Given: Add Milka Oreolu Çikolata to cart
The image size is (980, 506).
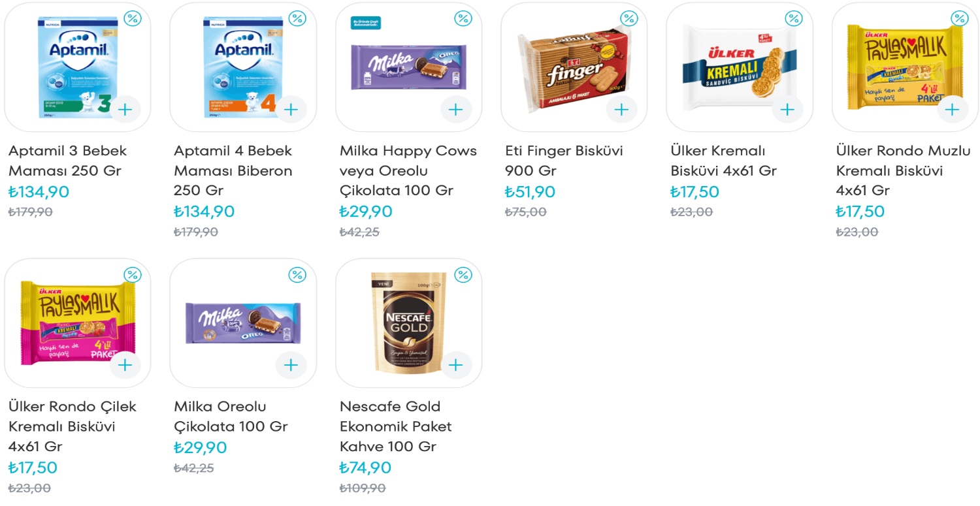Looking at the screenshot, I should [291, 365].
